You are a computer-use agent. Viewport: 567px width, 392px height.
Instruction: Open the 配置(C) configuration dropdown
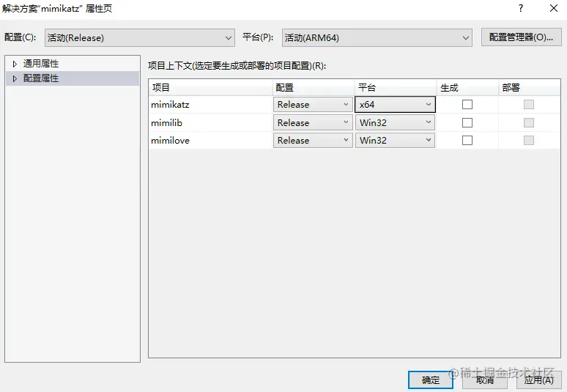coord(140,37)
